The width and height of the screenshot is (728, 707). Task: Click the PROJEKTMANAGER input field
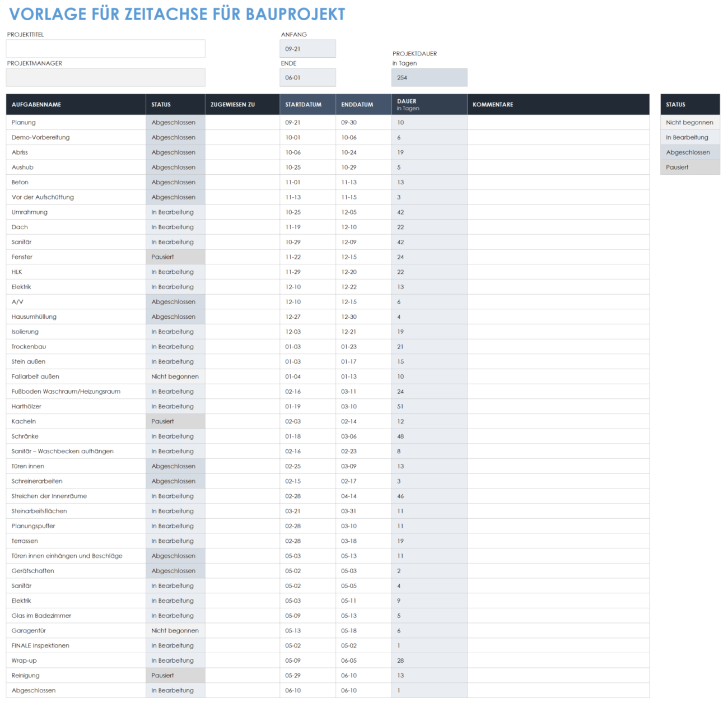[105, 77]
